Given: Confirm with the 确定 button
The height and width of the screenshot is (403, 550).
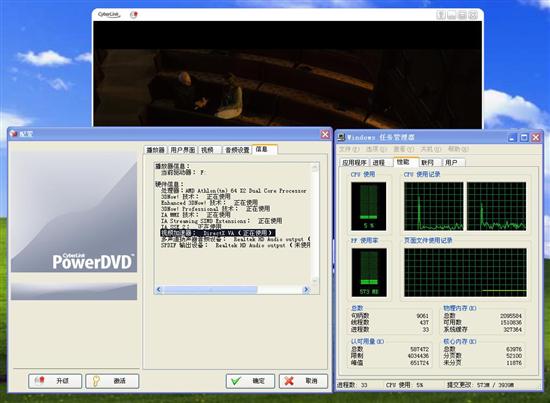Looking at the screenshot, I should coord(250,381).
